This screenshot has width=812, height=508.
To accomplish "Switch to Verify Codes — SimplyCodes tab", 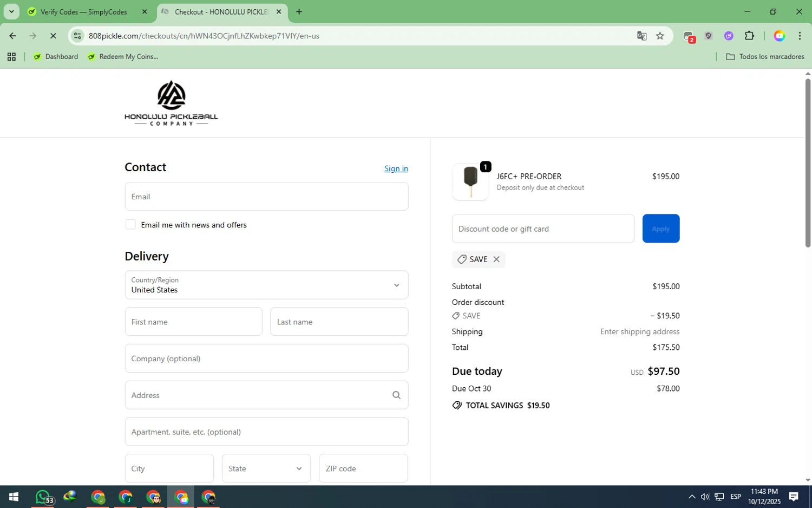I will pyautogui.click(x=84, y=11).
